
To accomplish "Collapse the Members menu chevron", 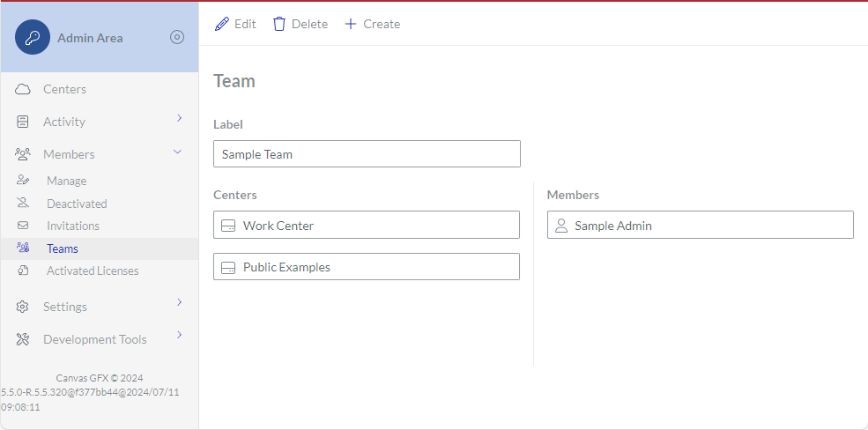I will click(x=178, y=152).
